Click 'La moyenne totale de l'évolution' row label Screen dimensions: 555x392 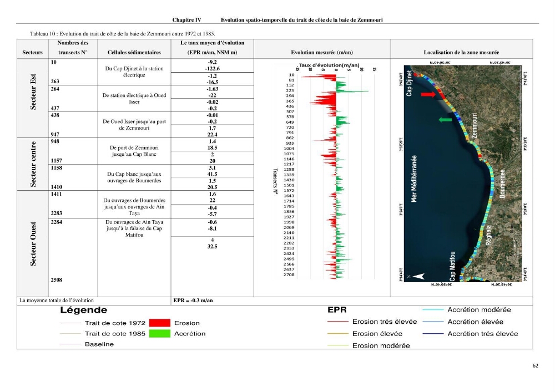coord(57,301)
